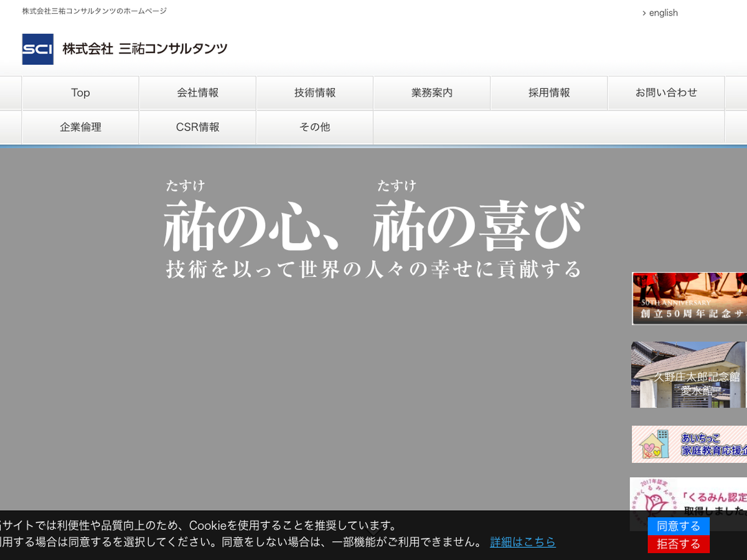
Task: Select the 採用情報 menu item
Action: pyautogui.click(x=548, y=93)
